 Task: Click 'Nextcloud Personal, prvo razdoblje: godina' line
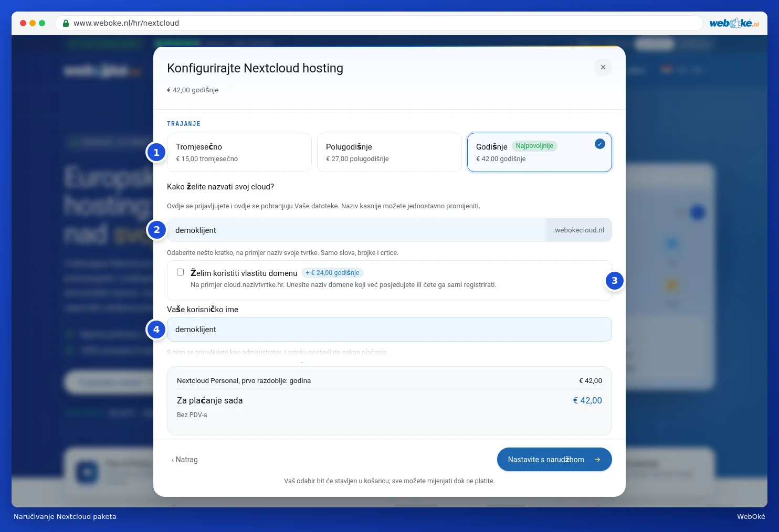244,380
